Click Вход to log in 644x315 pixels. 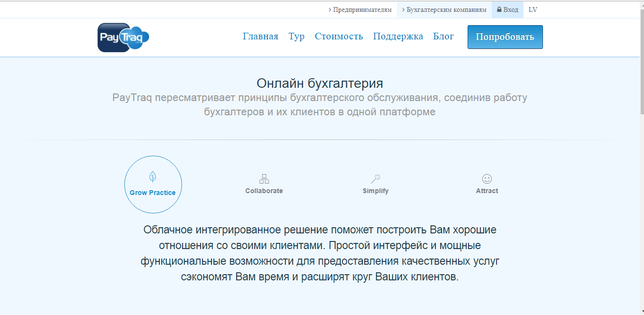click(510, 9)
